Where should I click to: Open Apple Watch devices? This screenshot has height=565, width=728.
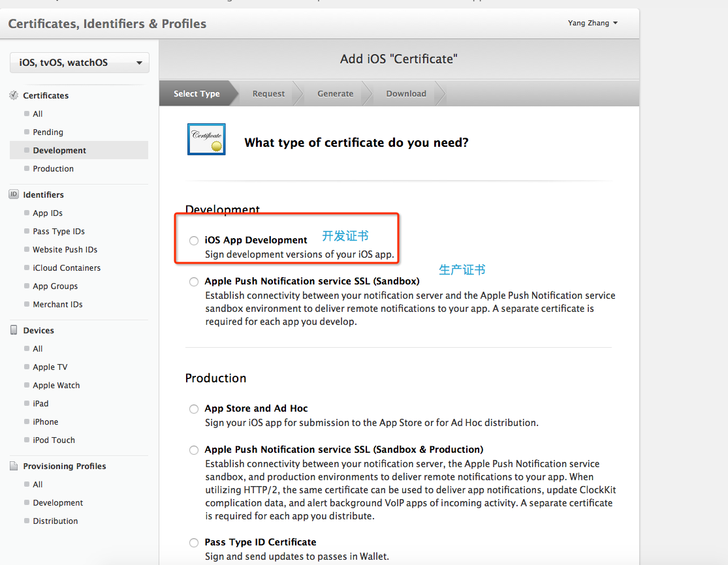[x=56, y=385]
